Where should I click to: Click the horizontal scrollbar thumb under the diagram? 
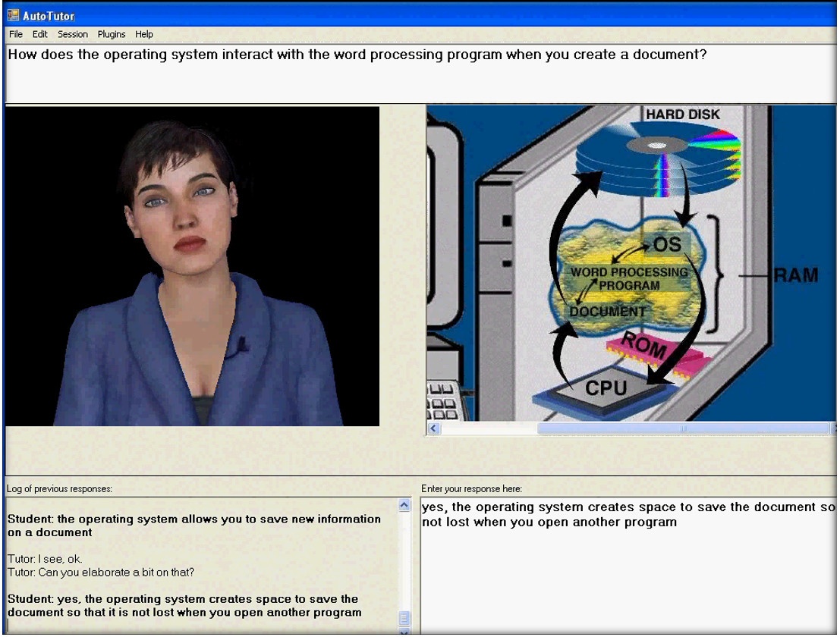click(x=683, y=428)
